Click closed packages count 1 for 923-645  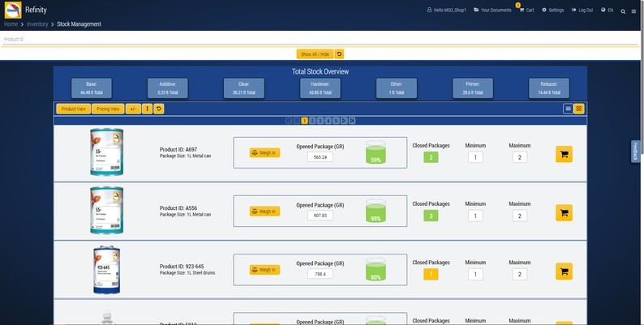[x=431, y=274]
